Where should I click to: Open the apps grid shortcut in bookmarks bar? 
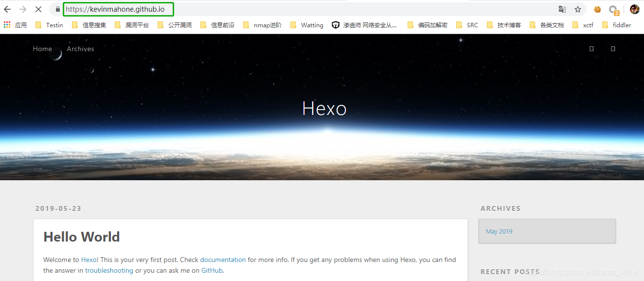[x=15, y=25]
